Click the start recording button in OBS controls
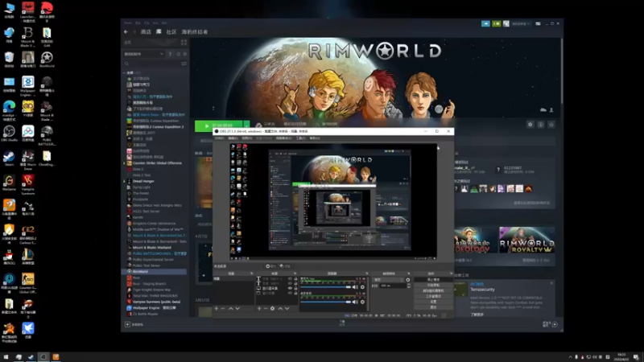644x362 pixels. 433,285
